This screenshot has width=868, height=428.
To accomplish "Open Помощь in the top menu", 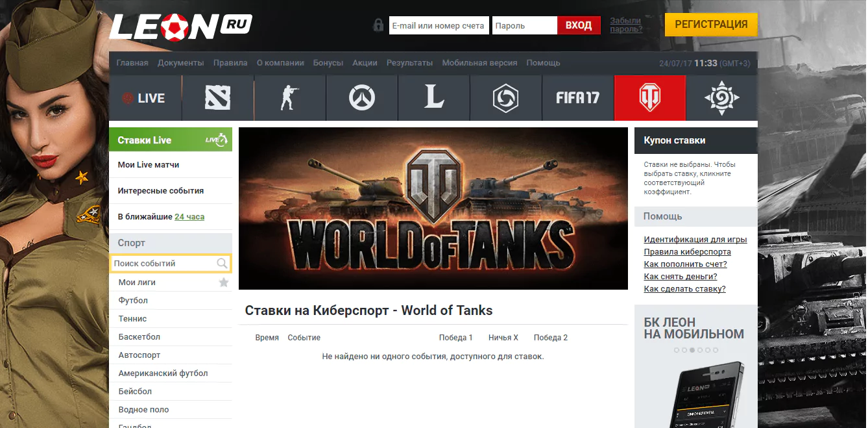I will click(544, 63).
